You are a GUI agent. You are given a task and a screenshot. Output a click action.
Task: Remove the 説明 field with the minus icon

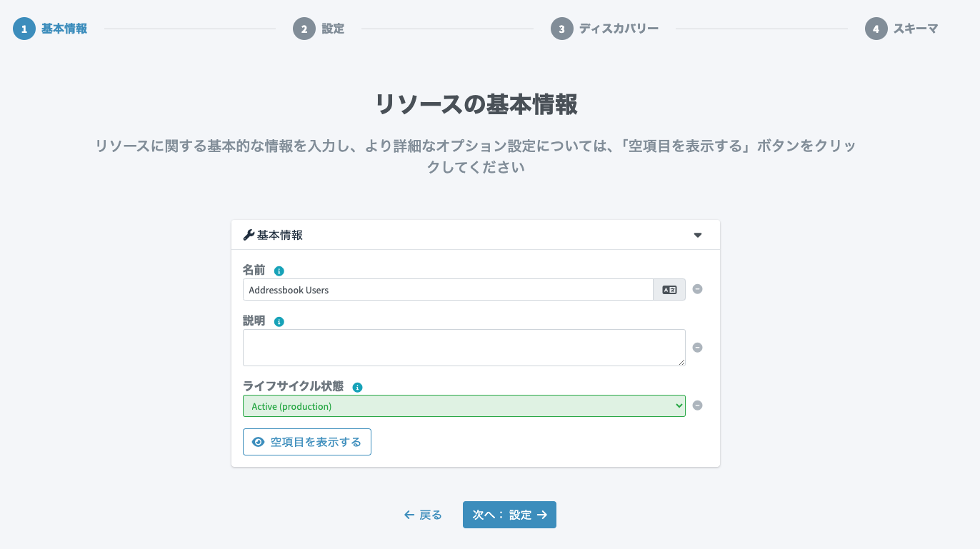click(x=698, y=348)
